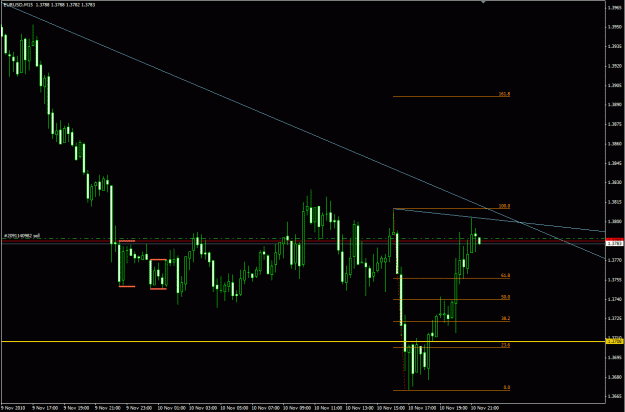
Task: Click the 1.3920 price on the scale
Action: click(615, 66)
